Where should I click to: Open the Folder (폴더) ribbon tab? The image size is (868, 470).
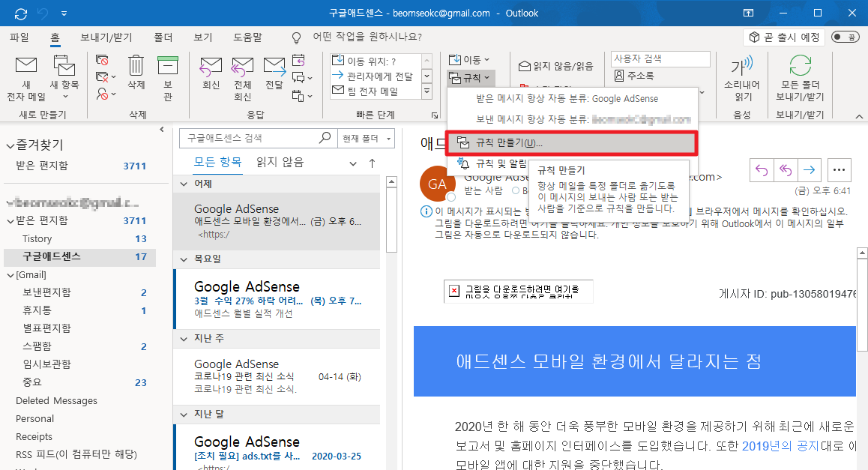point(163,37)
